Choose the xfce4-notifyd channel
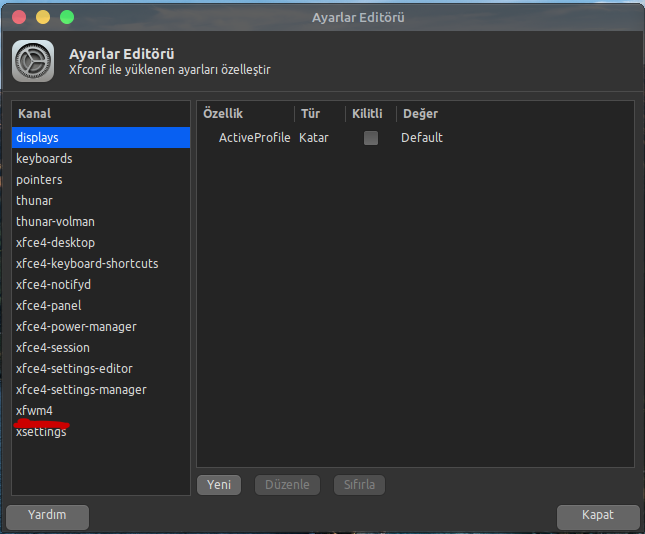The image size is (645, 534). click(x=101, y=284)
